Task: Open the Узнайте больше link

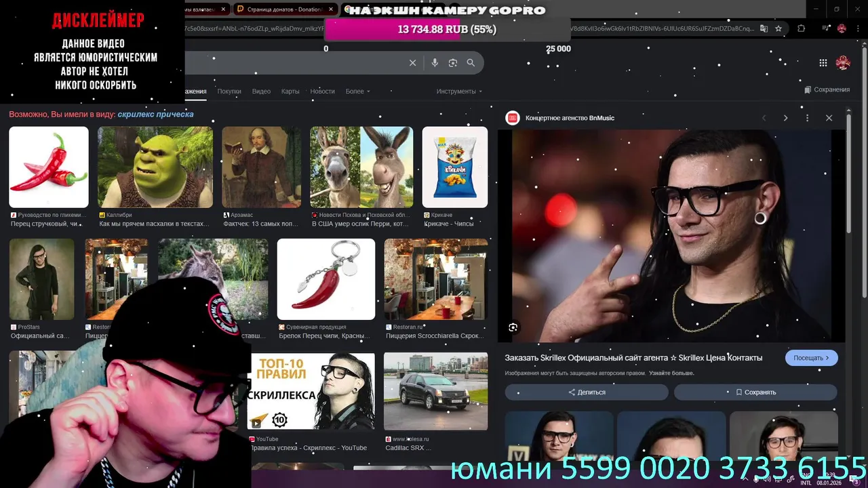Action: click(671, 373)
